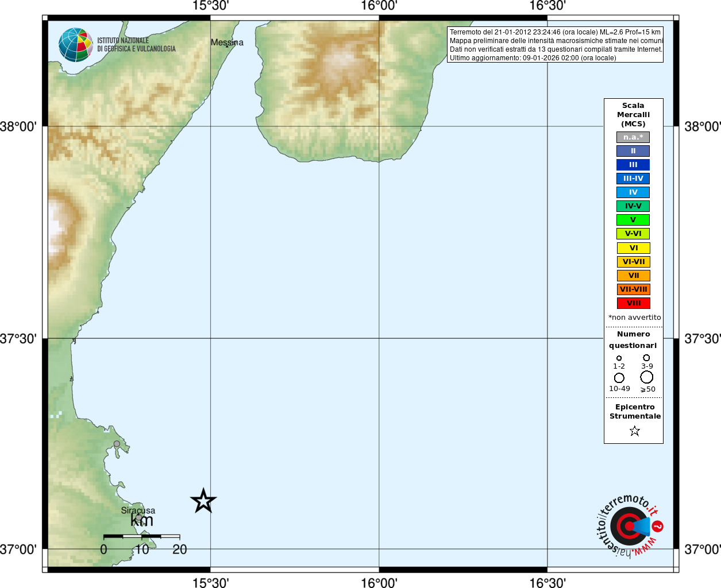Click the haisentitoilterremoto.it logo
This screenshot has height=588, width=721.
point(630,525)
